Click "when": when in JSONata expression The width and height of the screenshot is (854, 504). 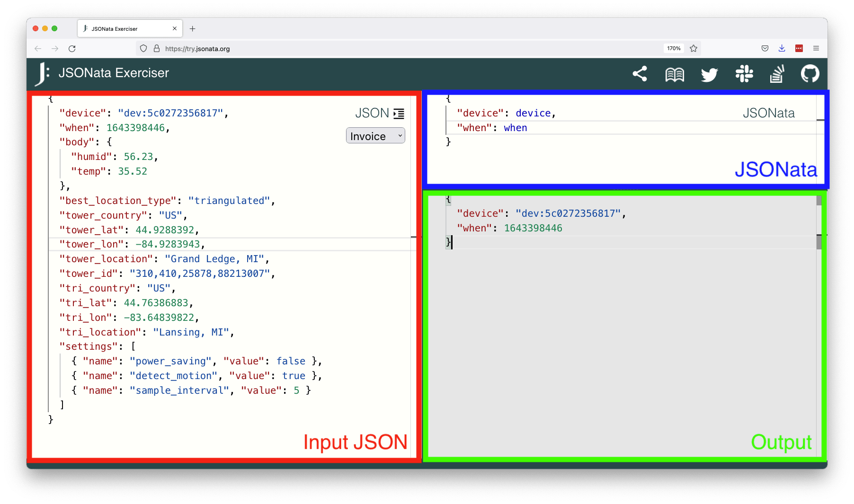click(x=492, y=128)
